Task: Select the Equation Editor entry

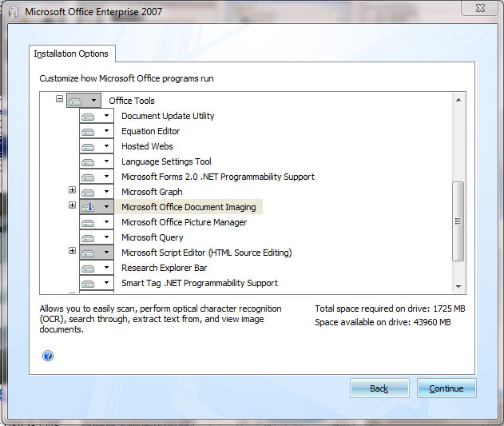Action: (x=150, y=131)
